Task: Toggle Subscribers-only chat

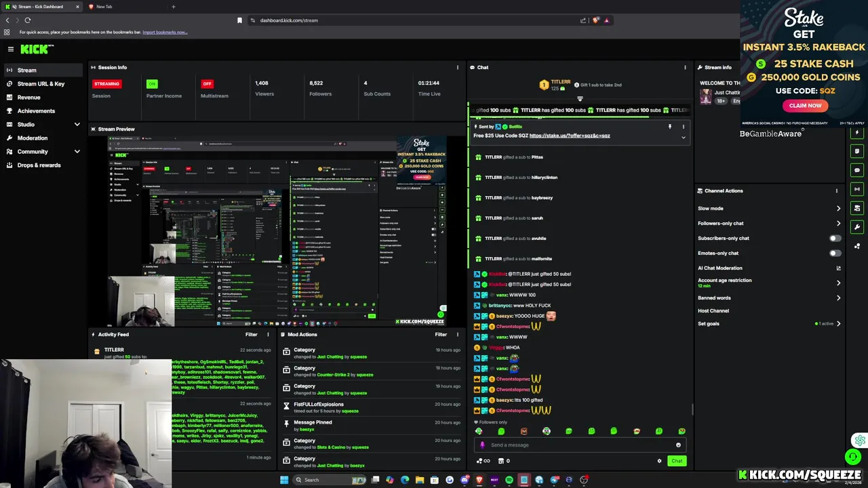Action: (835, 238)
